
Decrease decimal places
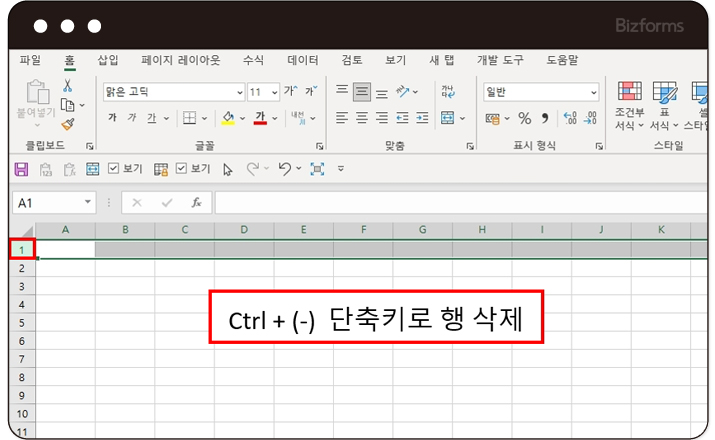coord(591,118)
